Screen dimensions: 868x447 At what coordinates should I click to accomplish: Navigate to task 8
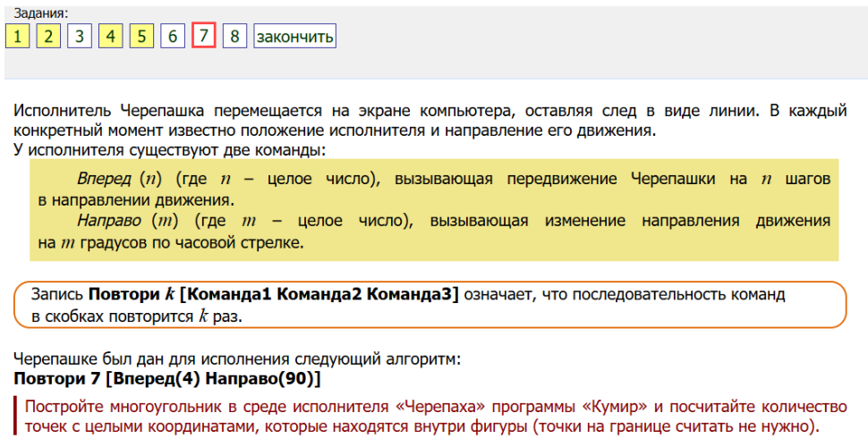pos(234,37)
